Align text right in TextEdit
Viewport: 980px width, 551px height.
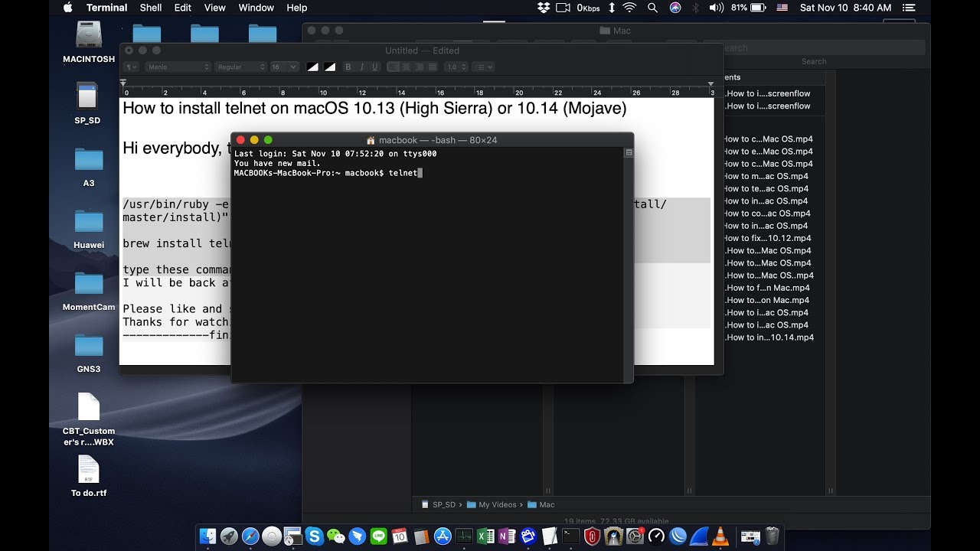click(420, 67)
